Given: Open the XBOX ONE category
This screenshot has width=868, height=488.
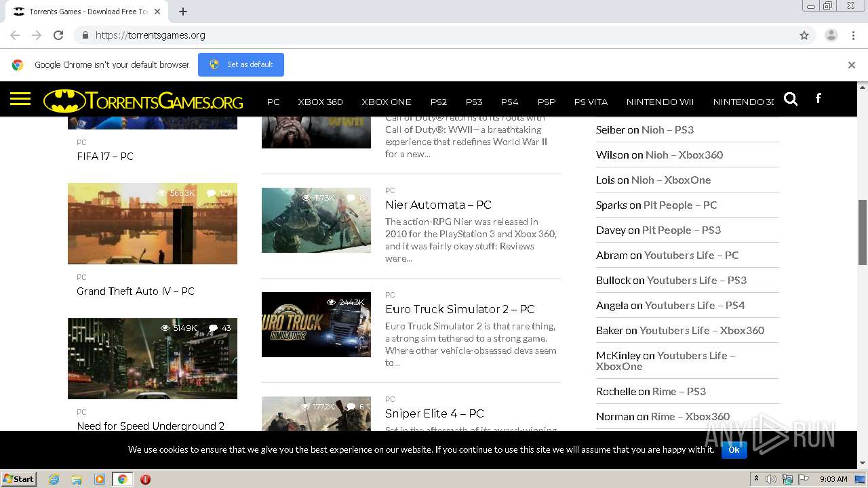Looking at the screenshot, I should 387,102.
